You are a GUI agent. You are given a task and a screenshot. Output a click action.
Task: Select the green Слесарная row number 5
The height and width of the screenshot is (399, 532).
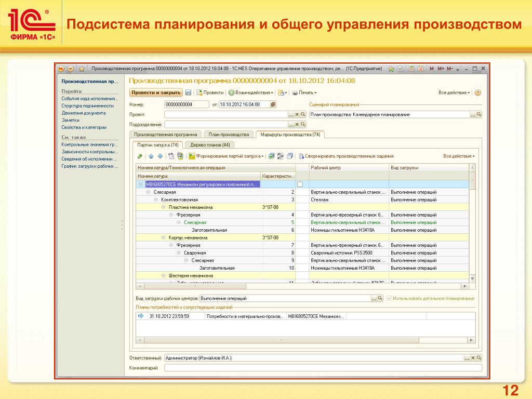pos(302,222)
